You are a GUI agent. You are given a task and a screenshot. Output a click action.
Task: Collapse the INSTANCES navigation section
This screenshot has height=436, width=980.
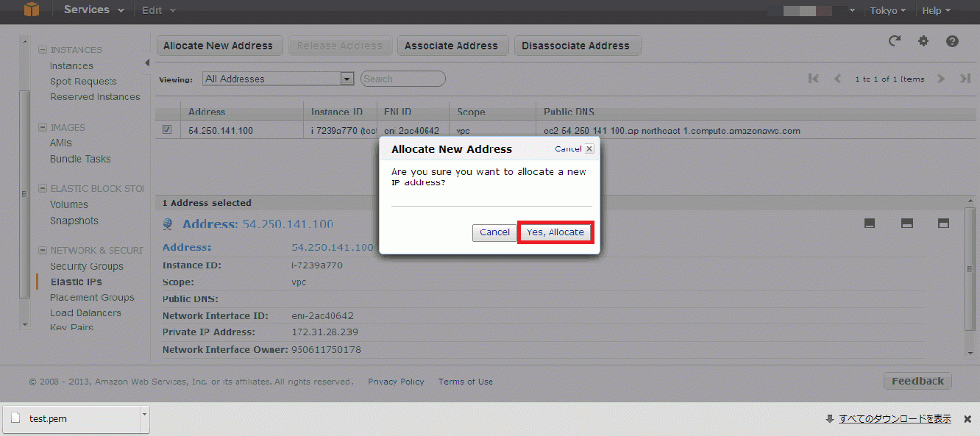click(x=43, y=50)
